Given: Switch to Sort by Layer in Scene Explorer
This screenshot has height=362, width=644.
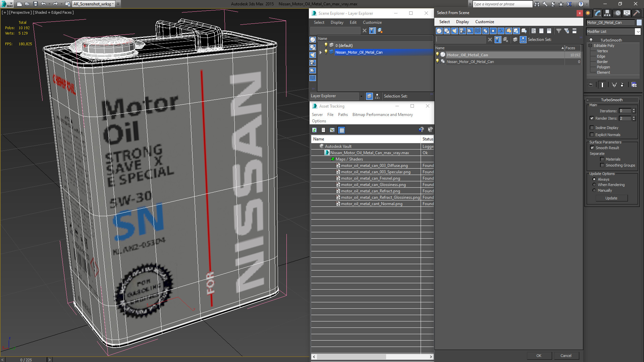Looking at the screenshot, I should tap(369, 96).
